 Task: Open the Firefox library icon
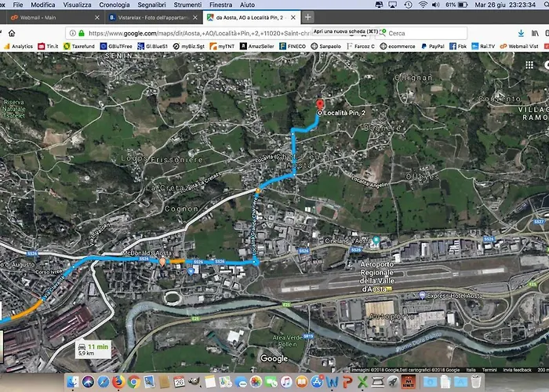(x=535, y=33)
